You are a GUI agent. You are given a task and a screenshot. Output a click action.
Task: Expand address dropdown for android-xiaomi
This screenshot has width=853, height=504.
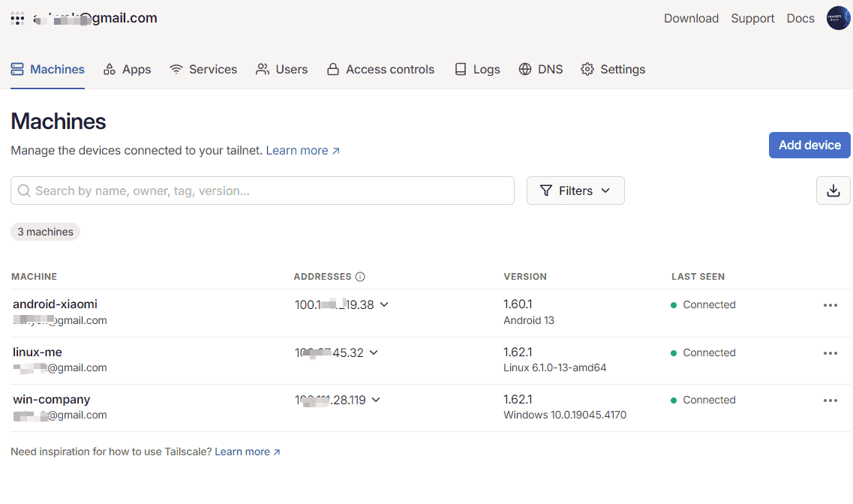(384, 304)
